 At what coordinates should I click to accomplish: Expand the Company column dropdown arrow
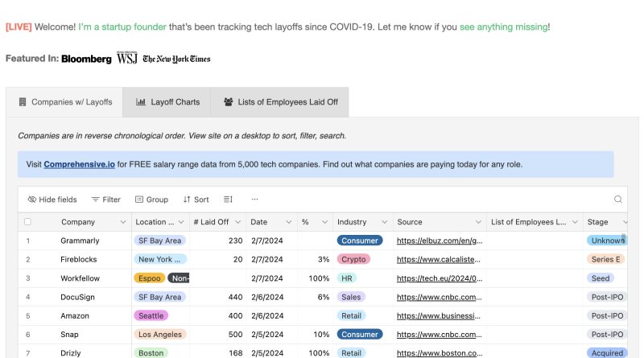point(123,222)
